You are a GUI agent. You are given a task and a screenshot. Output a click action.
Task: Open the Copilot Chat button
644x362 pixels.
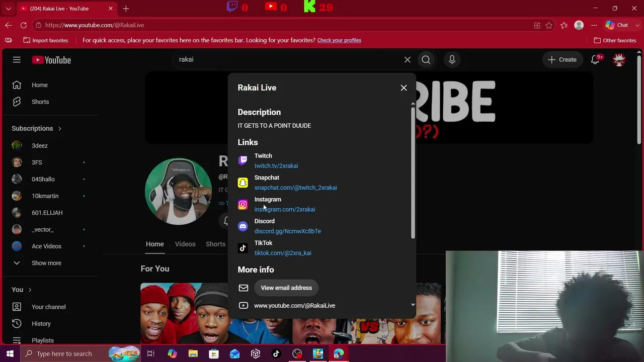pyautogui.click(x=617, y=25)
